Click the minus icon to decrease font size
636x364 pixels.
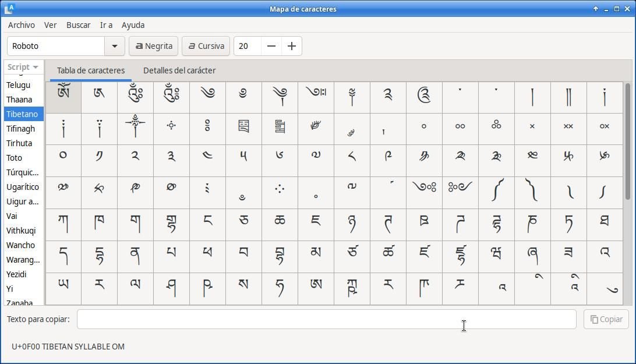(271, 46)
